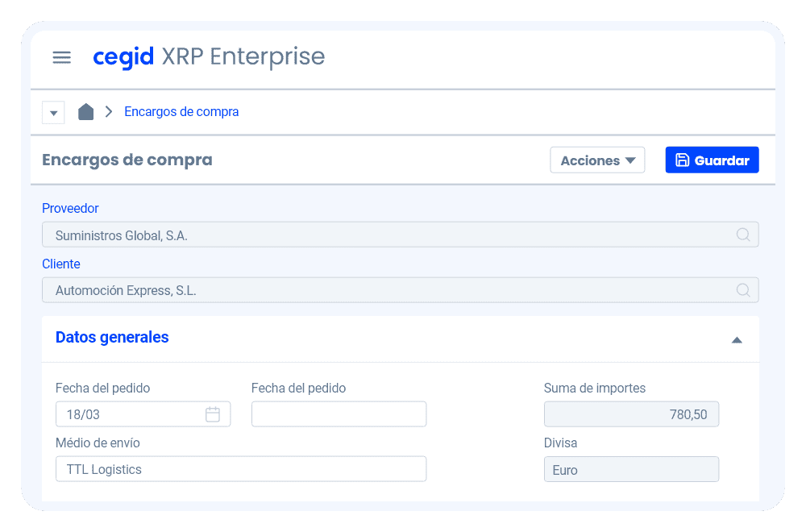
Task: Open the hamburger navigation menu
Action: click(x=61, y=57)
